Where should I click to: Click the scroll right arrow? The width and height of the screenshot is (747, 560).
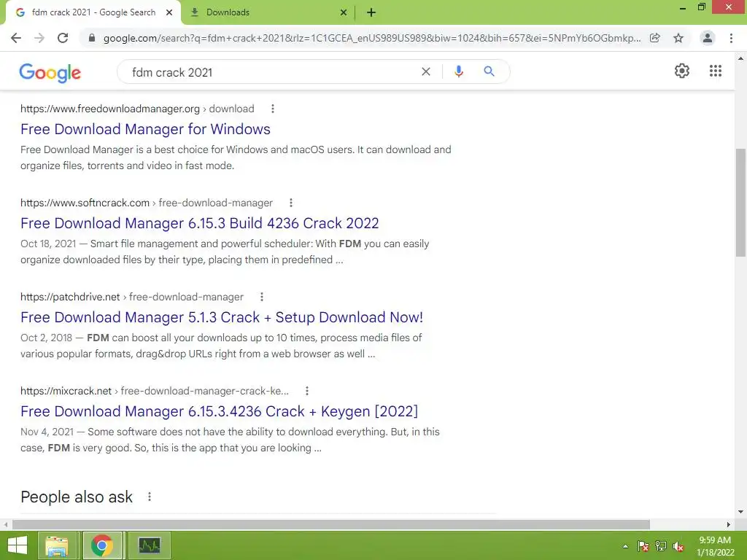(729, 524)
